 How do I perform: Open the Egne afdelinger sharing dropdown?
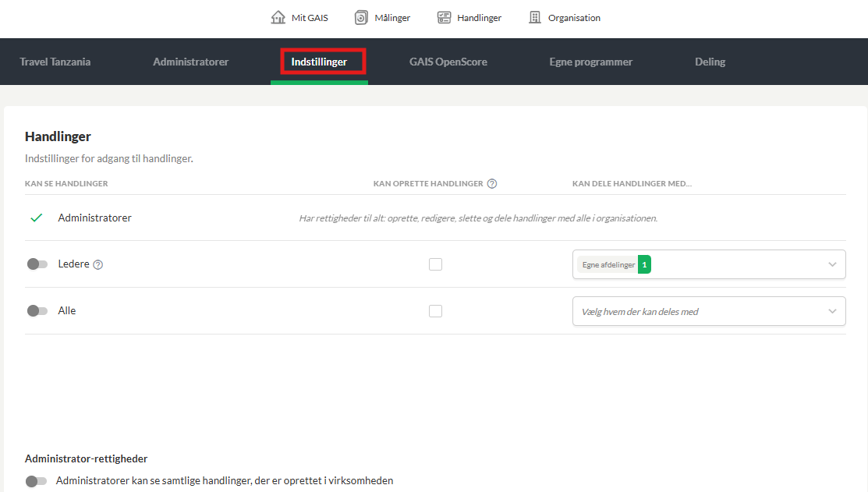click(x=709, y=264)
